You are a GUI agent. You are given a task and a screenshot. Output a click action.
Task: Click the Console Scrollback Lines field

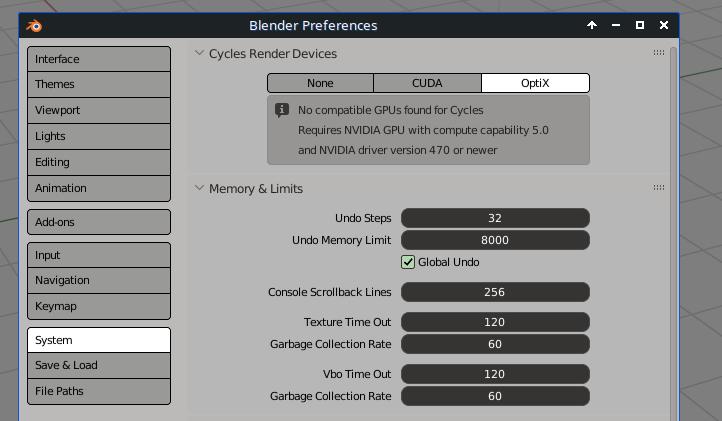pyautogui.click(x=495, y=292)
